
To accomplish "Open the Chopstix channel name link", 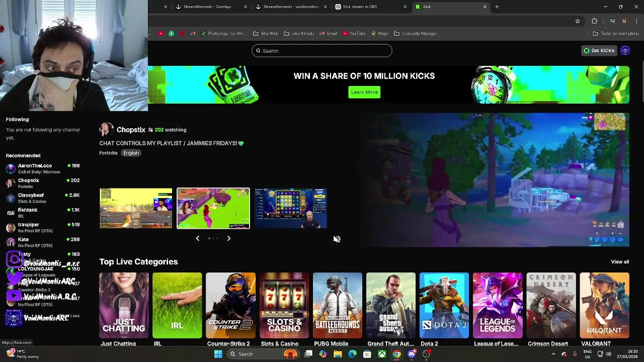I will [x=131, y=130].
